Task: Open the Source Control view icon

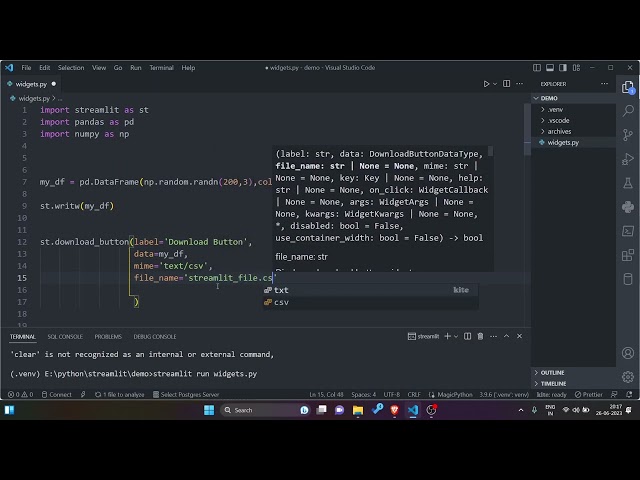Action: click(628, 135)
